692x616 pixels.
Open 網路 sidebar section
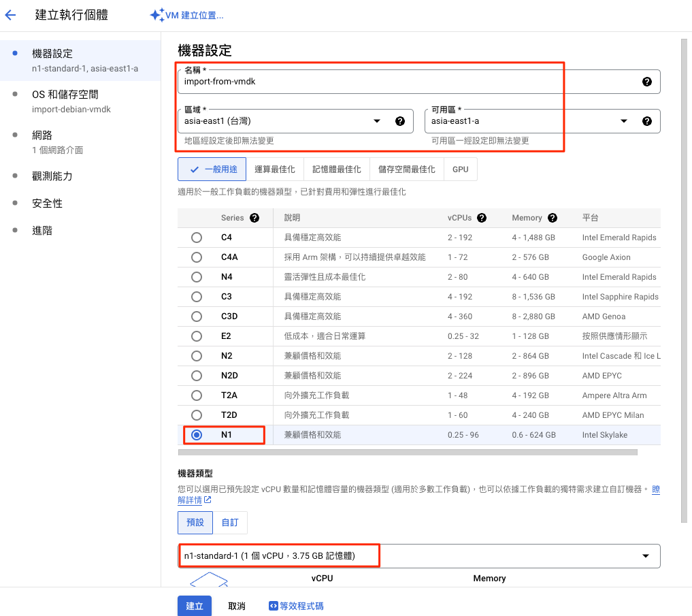[x=80, y=142]
